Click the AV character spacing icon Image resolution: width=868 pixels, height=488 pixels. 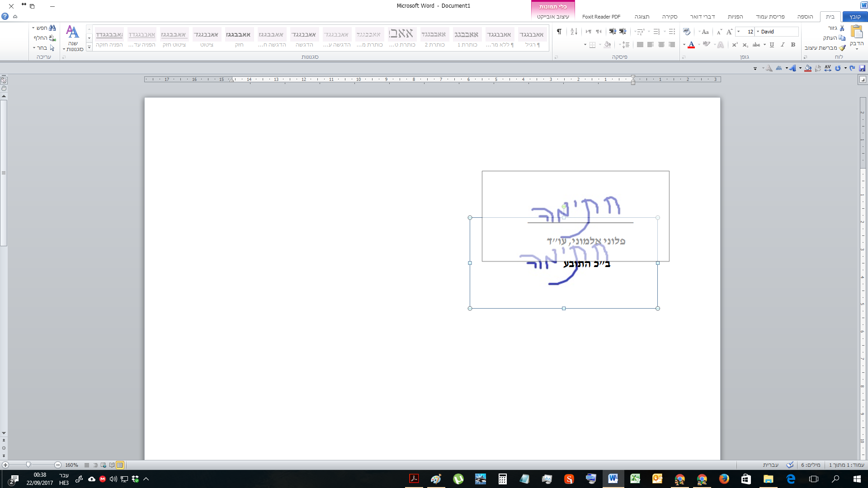tap(827, 68)
